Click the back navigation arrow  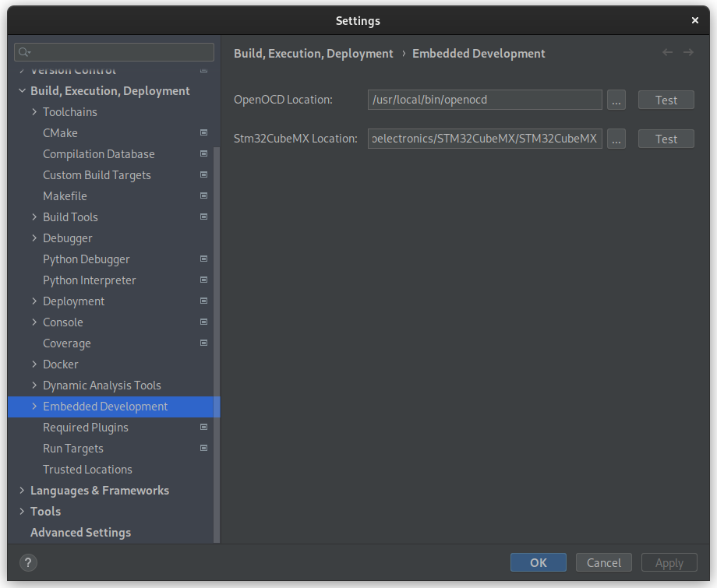click(667, 53)
